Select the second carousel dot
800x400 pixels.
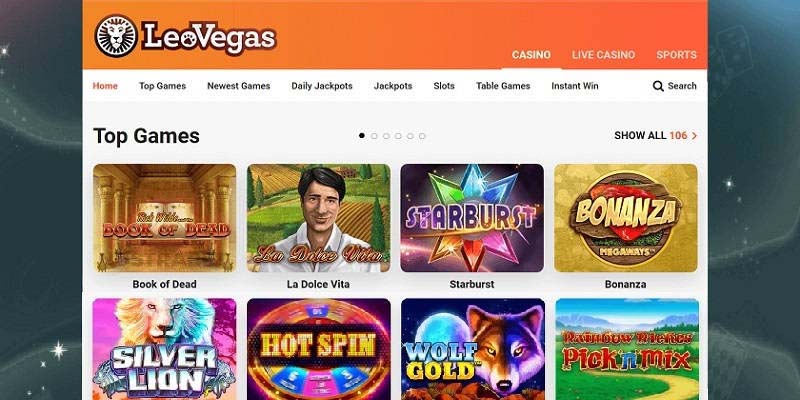[x=374, y=136]
